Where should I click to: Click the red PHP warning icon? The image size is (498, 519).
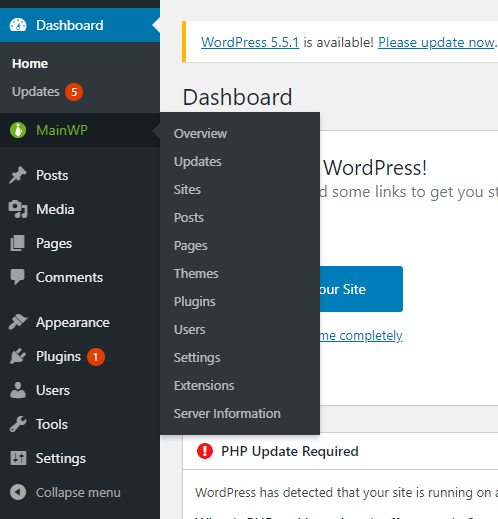pyautogui.click(x=205, y=451)
